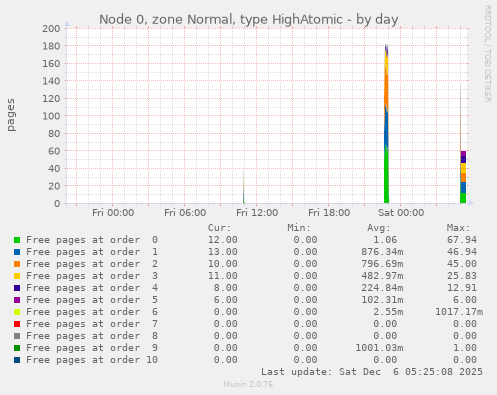497x395 pixels.
Task: Click the yellow swatch for order 3
Action: coord(17,276)
